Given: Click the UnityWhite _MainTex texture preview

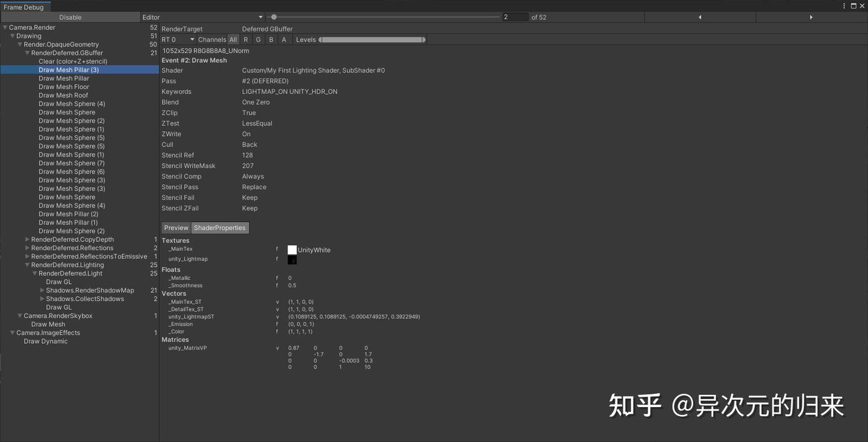Looking at the screenshot, I should (x=292, y=249).
